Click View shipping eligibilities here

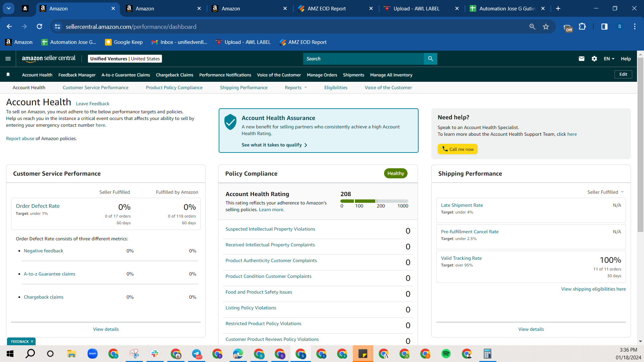point(593,289)
